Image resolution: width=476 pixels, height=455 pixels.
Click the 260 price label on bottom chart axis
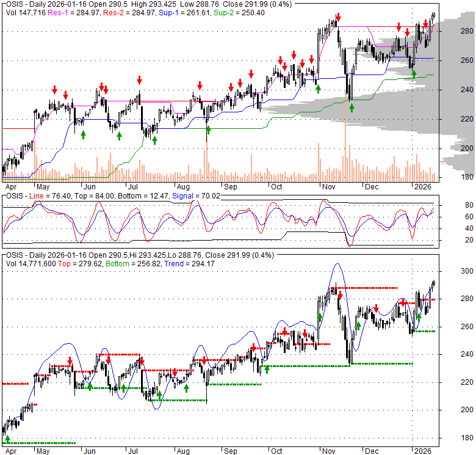coord(467,327)
